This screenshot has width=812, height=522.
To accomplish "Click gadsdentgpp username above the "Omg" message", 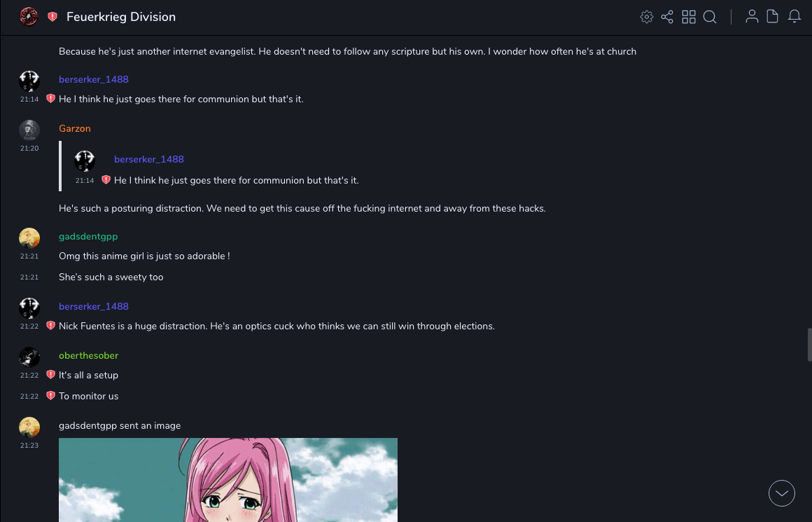I will coord(88,236).
